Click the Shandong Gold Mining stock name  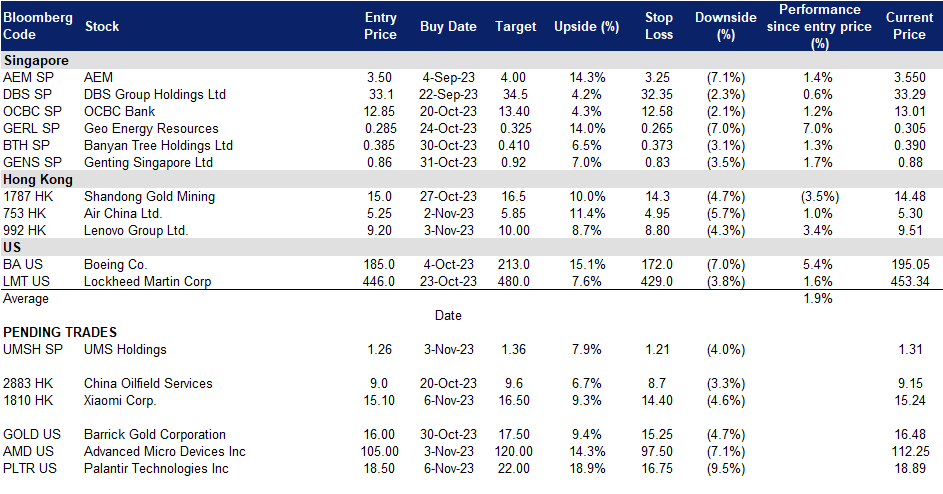149,196
